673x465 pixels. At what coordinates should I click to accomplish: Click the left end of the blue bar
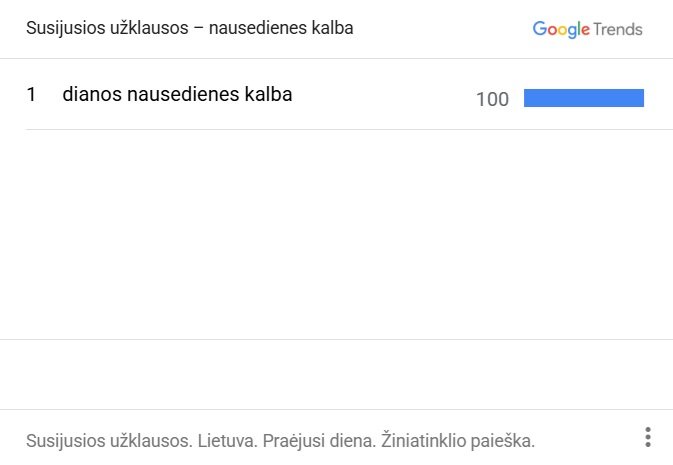tap(526, 98)
